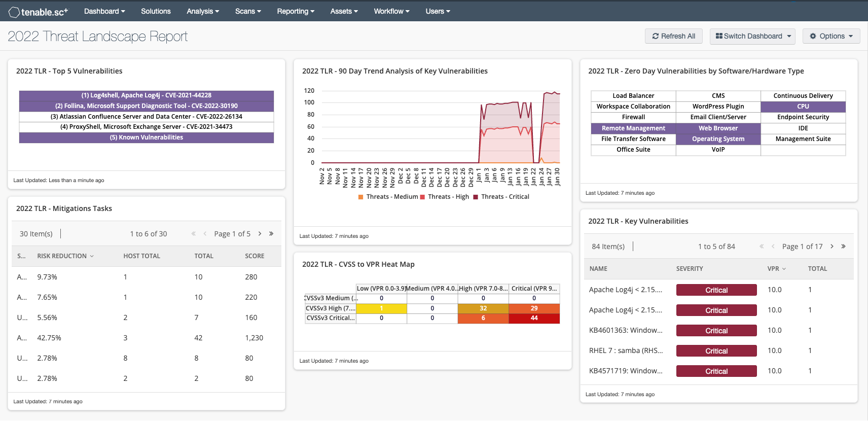
Task: Click the CPU zero day cell
Action: [803, 107]
